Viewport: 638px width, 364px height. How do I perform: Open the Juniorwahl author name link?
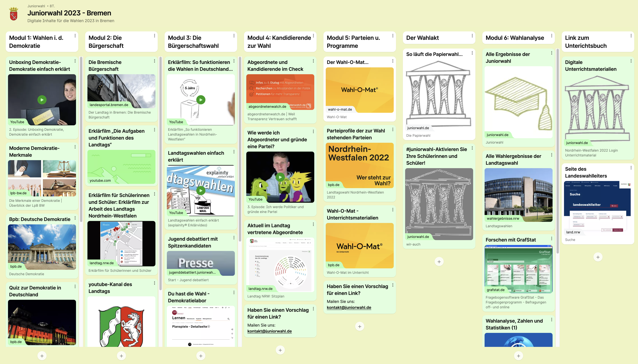(36, 6)
